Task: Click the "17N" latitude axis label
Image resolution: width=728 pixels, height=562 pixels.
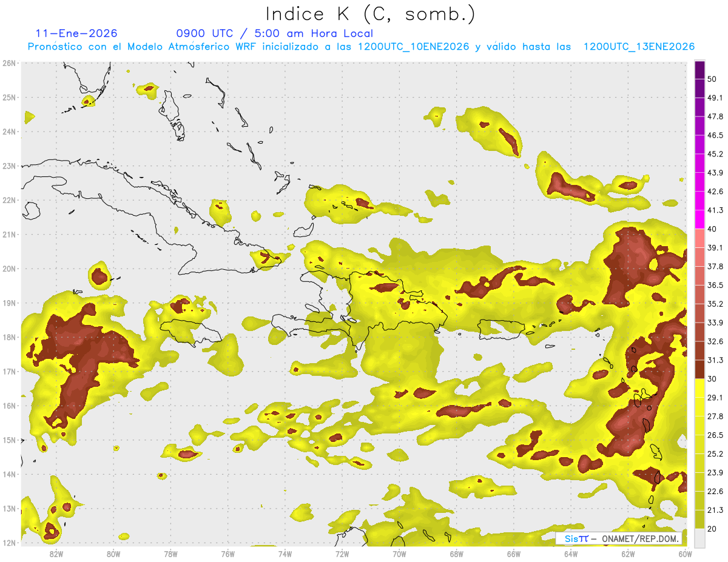Action: point(9,372)
